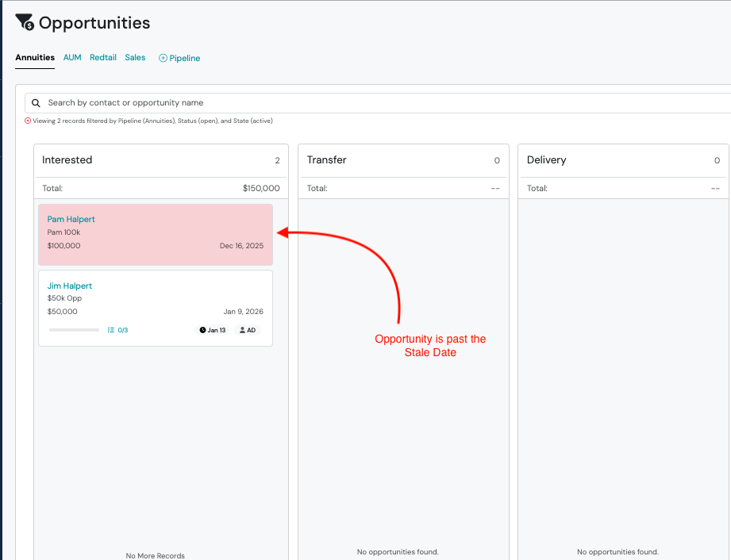Open the Pam Halpert contact link

(71, 219)
